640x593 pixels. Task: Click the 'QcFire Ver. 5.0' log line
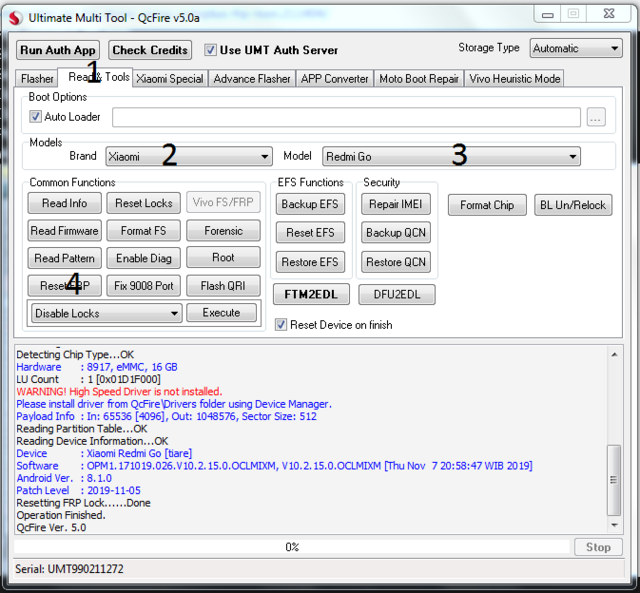(51, 528)
